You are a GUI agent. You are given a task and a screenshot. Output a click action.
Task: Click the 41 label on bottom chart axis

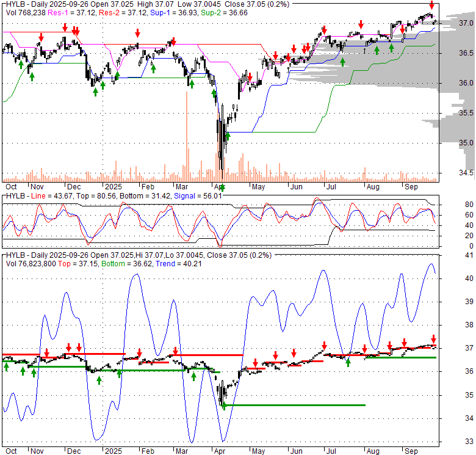coord(469,255)
